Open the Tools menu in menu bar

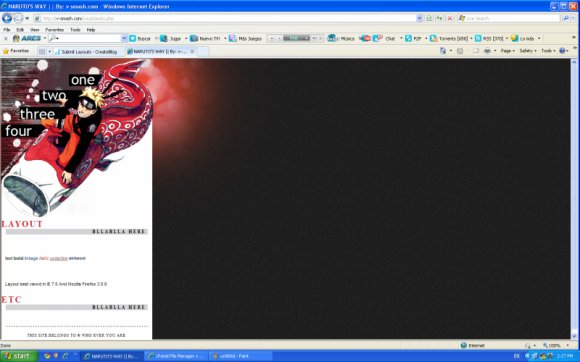[x=75, y=30]
